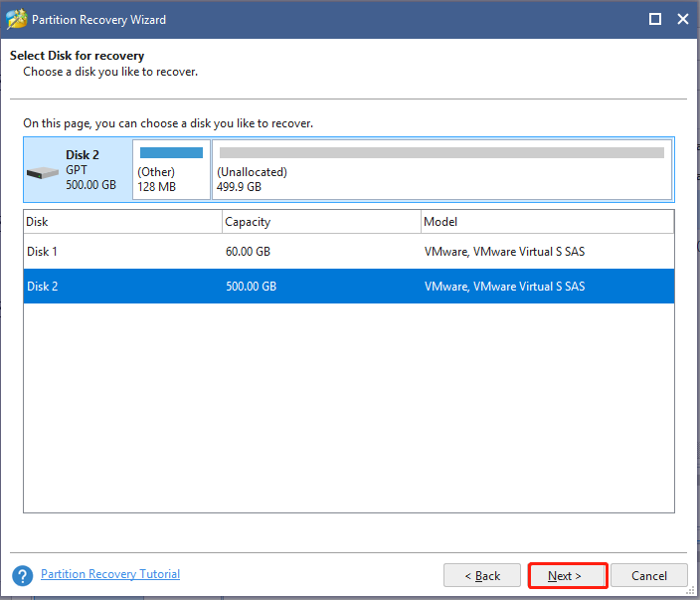
Task: Click the Disk column header
Action: pyautogui.click(x=122, y=222)
